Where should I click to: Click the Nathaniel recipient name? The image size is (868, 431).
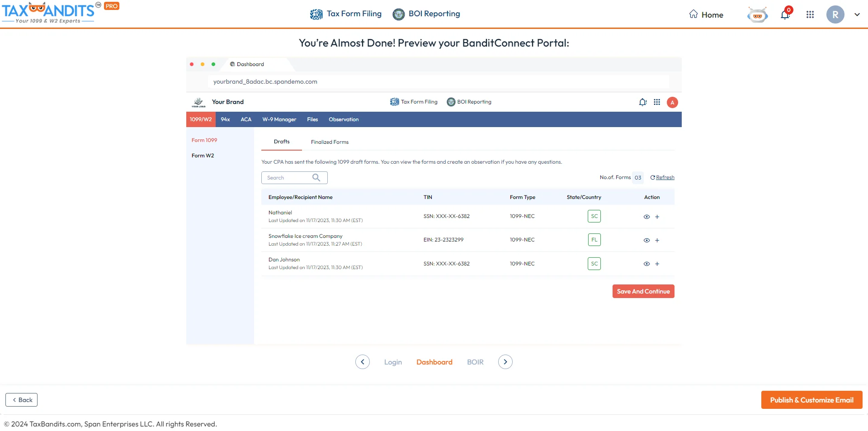click(x=280, y=213)
